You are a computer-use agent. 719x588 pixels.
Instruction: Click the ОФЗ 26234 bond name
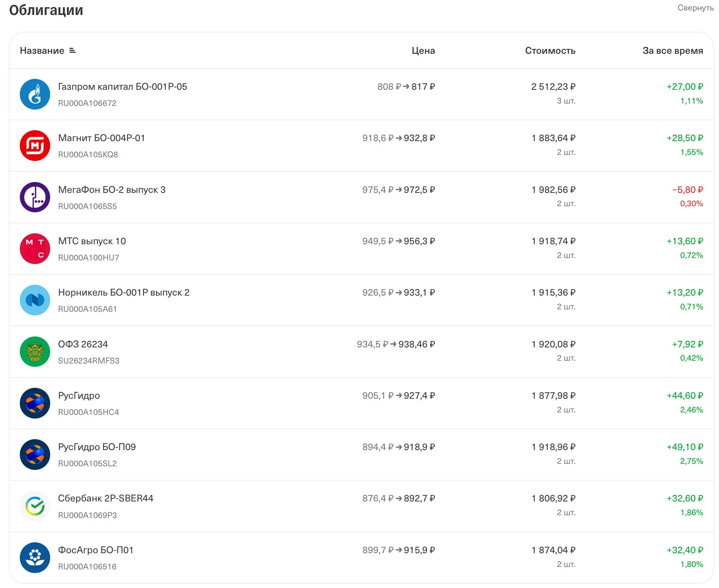click(x=83, y=344)
